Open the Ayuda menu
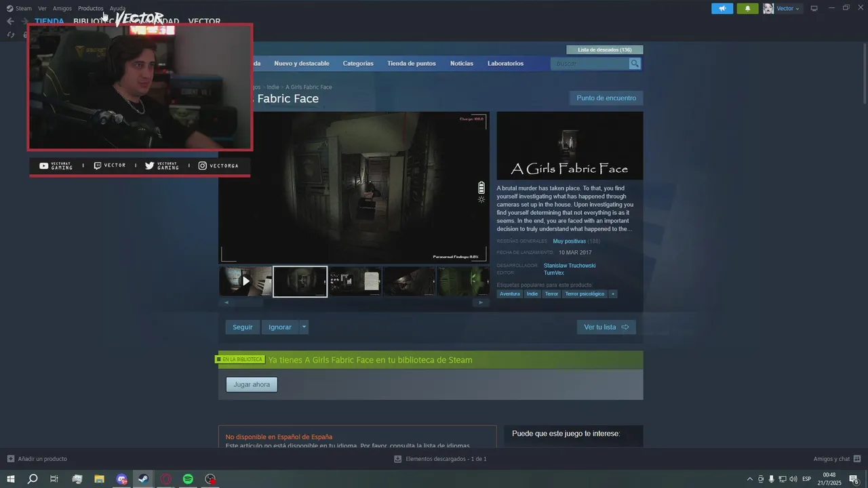 coord(117,8)
